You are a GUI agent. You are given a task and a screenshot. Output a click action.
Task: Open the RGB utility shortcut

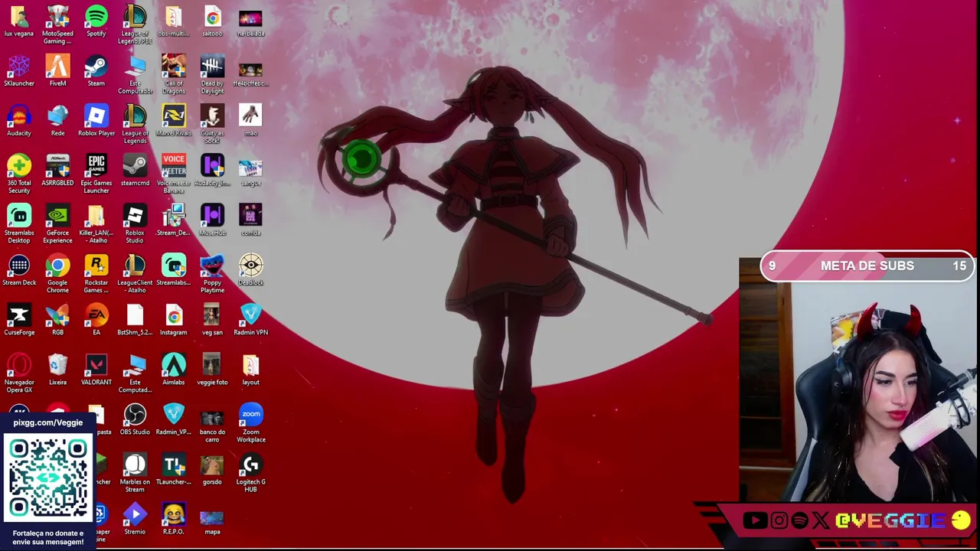tap(57, 319)
